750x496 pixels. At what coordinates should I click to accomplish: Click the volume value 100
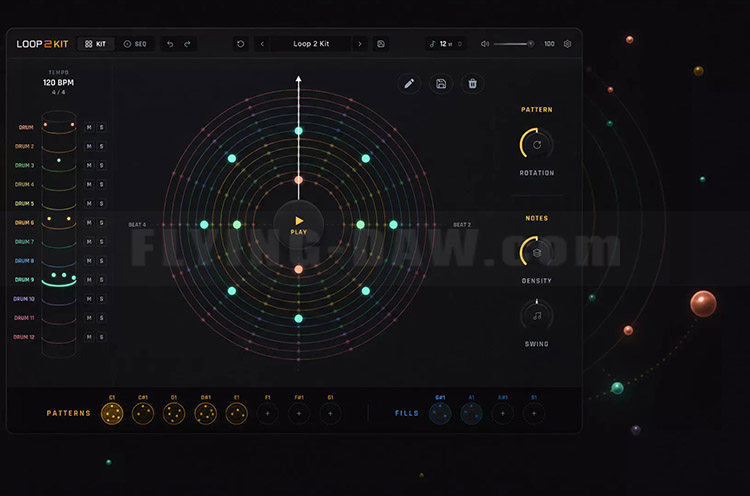[x=549, y=44]
